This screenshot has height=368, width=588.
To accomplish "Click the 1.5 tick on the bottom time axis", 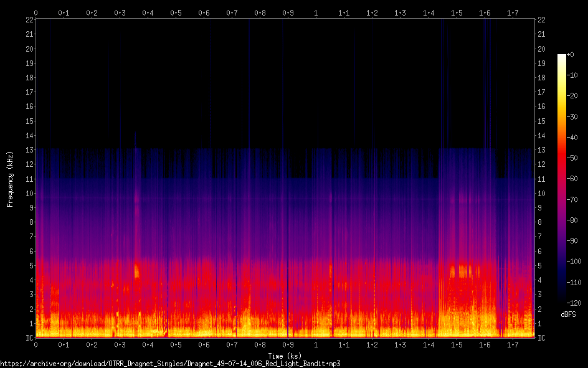I will click(457, 344).
